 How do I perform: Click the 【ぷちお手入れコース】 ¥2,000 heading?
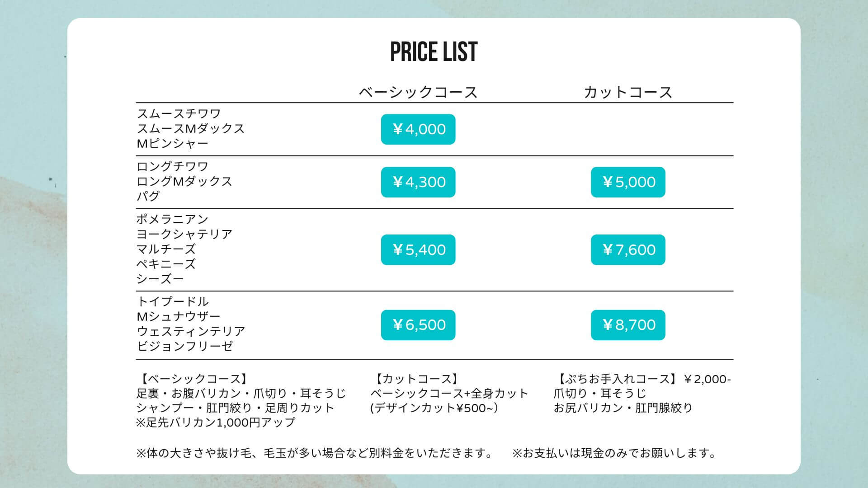pyautogui.click(x=642, y=379)
